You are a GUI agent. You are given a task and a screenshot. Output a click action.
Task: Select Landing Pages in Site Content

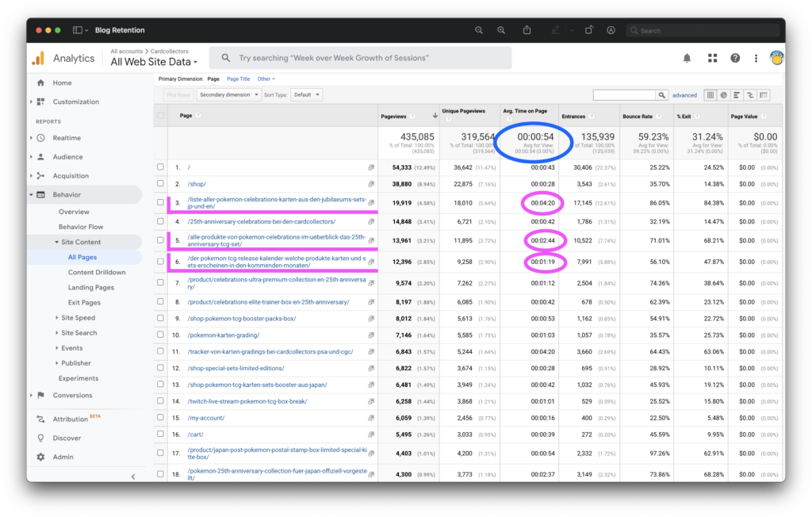pyautogui.click(x=91, y=288)
